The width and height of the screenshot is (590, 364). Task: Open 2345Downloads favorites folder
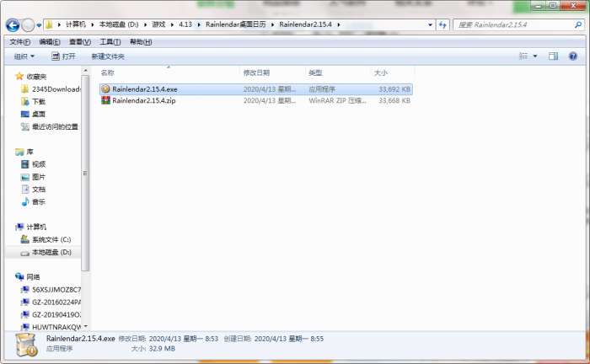(56, 89)
